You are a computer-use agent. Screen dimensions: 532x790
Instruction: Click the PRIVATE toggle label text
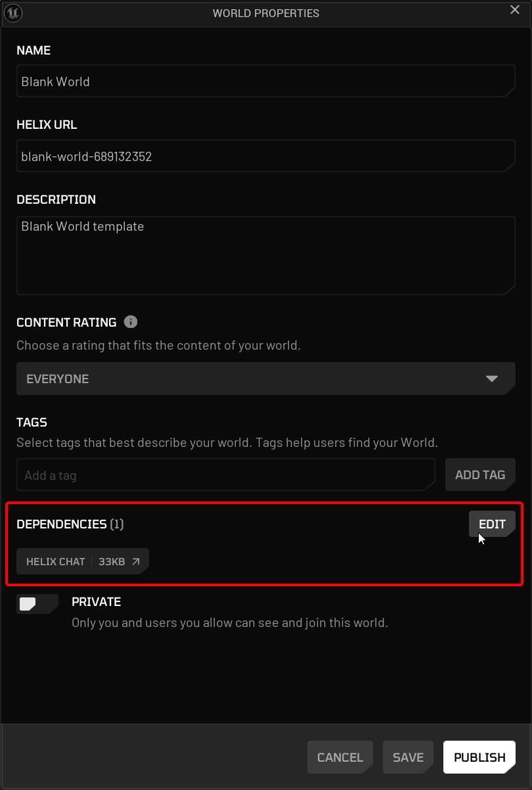[x=96, y=601]
